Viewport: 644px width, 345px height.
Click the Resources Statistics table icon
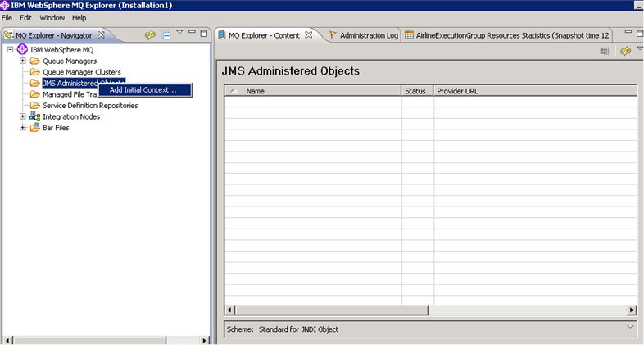(x=409, y=35)
